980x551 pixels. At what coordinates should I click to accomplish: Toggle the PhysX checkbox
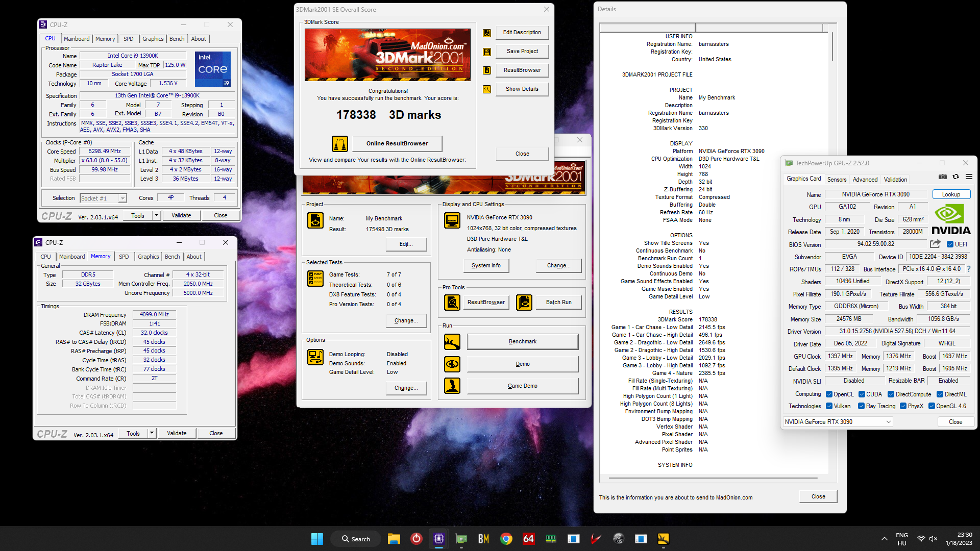tap(903, 406)
